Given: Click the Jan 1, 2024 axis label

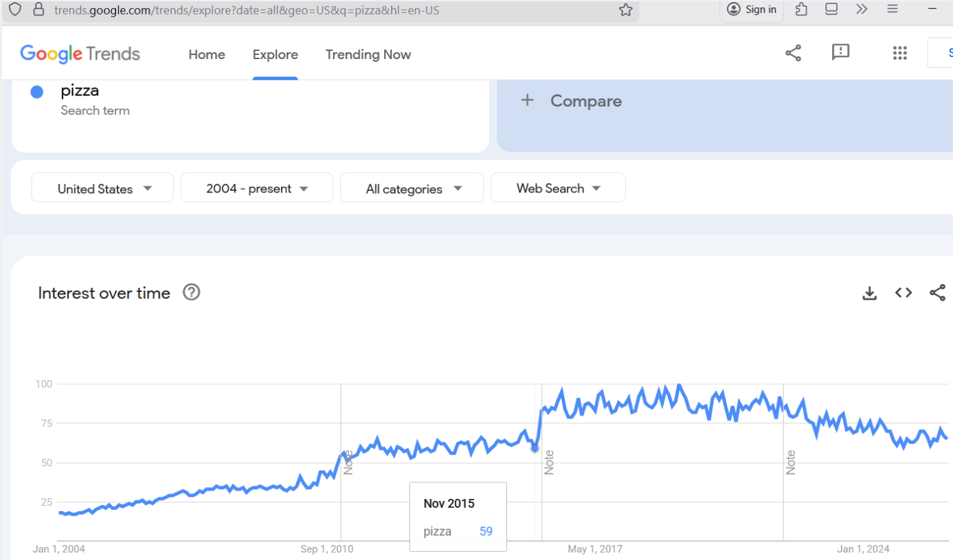Looking at the screenshot, I should [863, 549].
